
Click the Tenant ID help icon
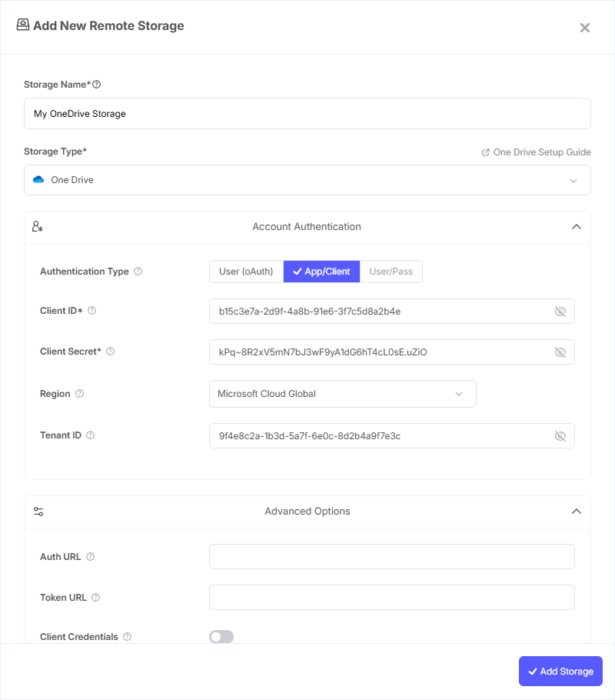(91, 435)
